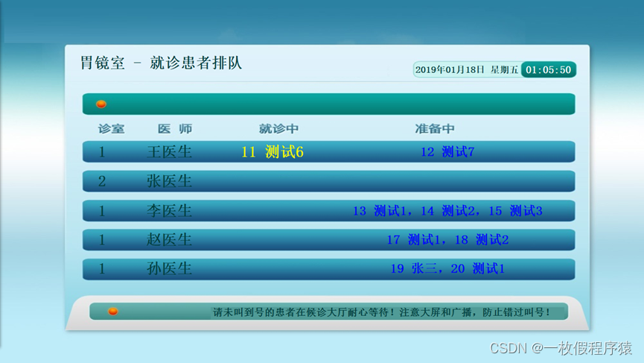Click the waiting list 19 张三, 20 测试1

(447, 268)
